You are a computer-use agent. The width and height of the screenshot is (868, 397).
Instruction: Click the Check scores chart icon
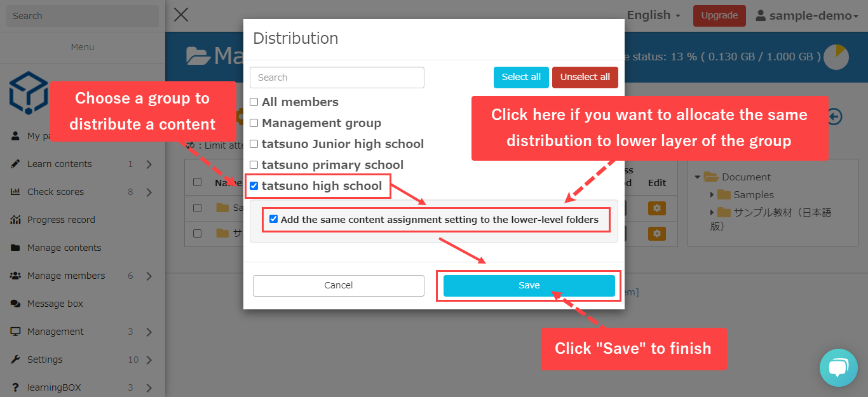tap(15, 192)
